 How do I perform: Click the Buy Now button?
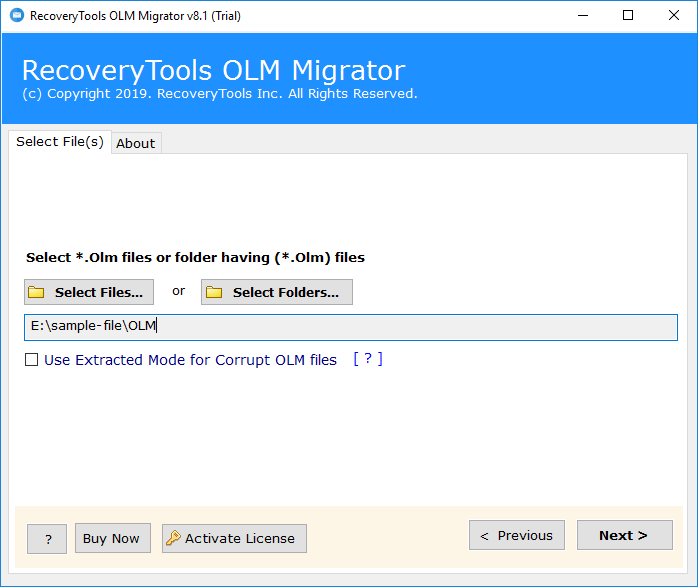[x=113, y=538]
